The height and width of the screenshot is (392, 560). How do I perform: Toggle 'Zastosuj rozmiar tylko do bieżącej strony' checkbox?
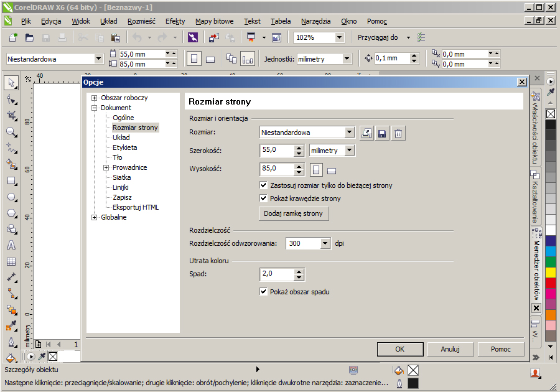pyautogui.click(x=264, y=185)
